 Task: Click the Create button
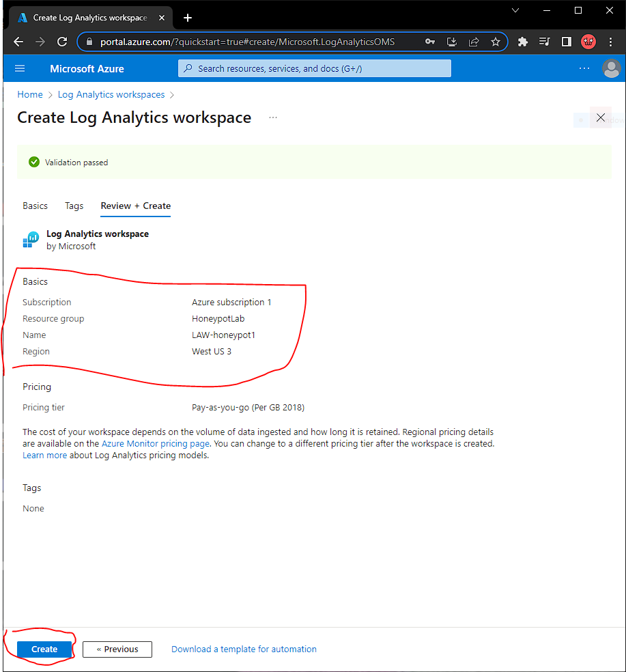[44, 649]
